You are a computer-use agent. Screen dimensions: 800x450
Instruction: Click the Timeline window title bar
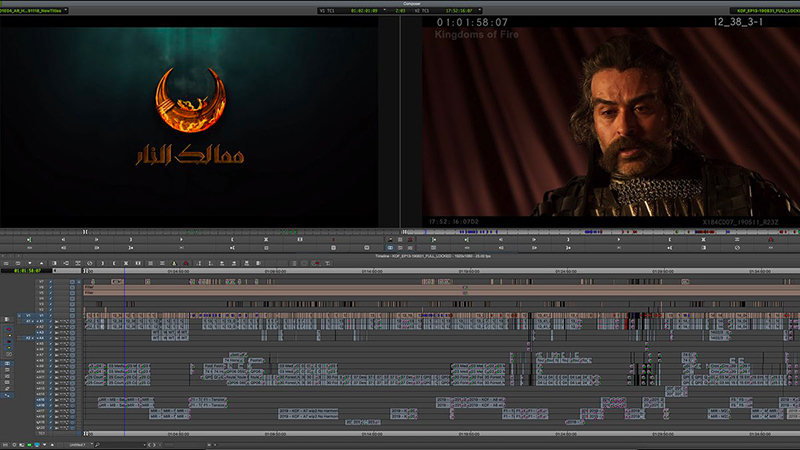433,256
